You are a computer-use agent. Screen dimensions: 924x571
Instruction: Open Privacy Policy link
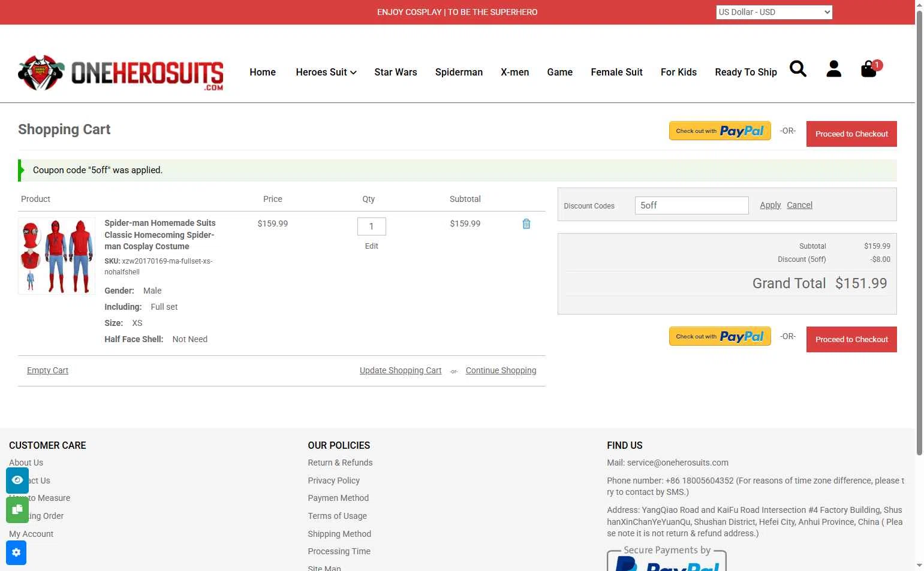click(x=333, y=481)
